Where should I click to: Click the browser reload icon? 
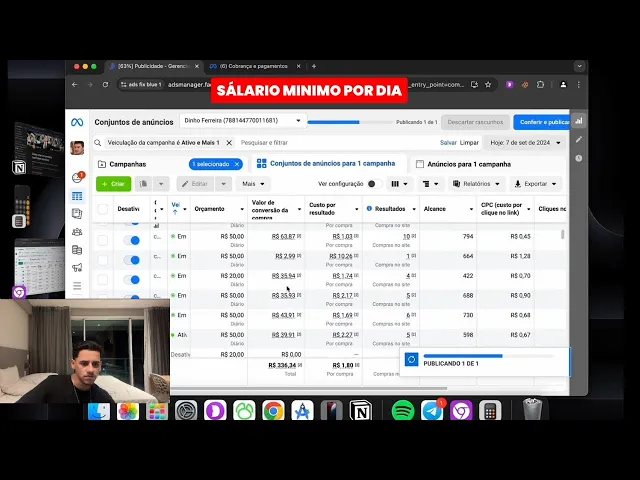point(105,84)
